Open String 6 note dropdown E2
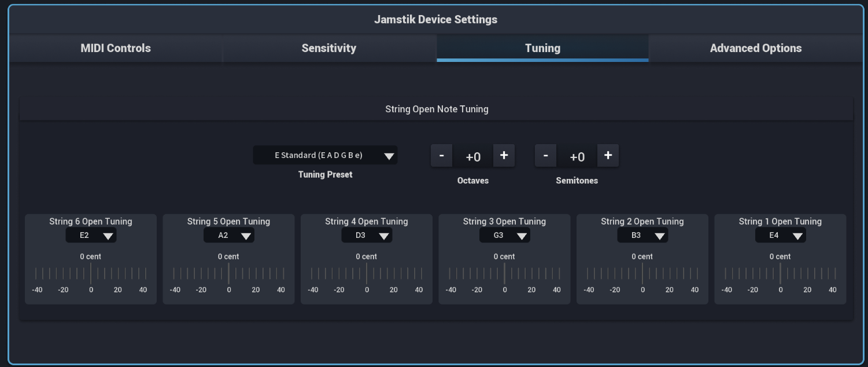Viewport: 868px width, 367px height. tap(91, 235)
